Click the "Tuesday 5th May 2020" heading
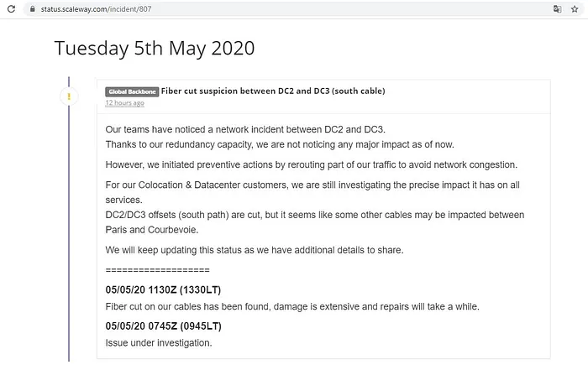Viewport: 588px width, 370px height. click(x=155, y=48)
